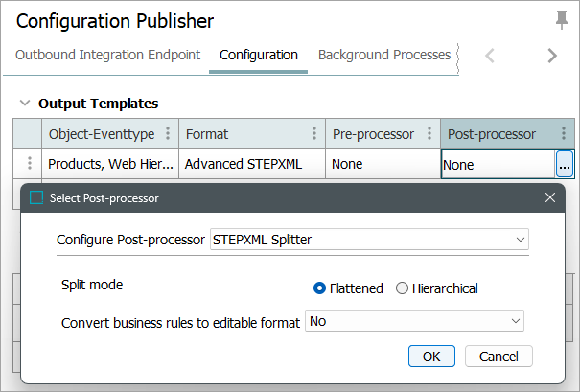Open Format column options menu
The image size is (580, 392).
[x=314, y=134]
